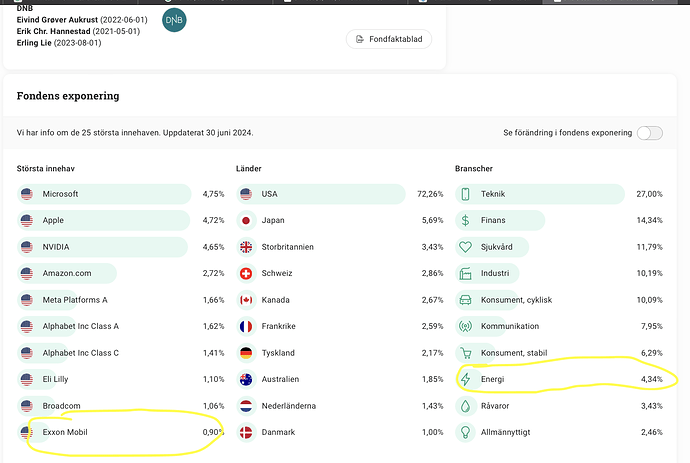Click the Konsument, cyklisk car icon
Screen dimensions: 690x463
(465, 300)
